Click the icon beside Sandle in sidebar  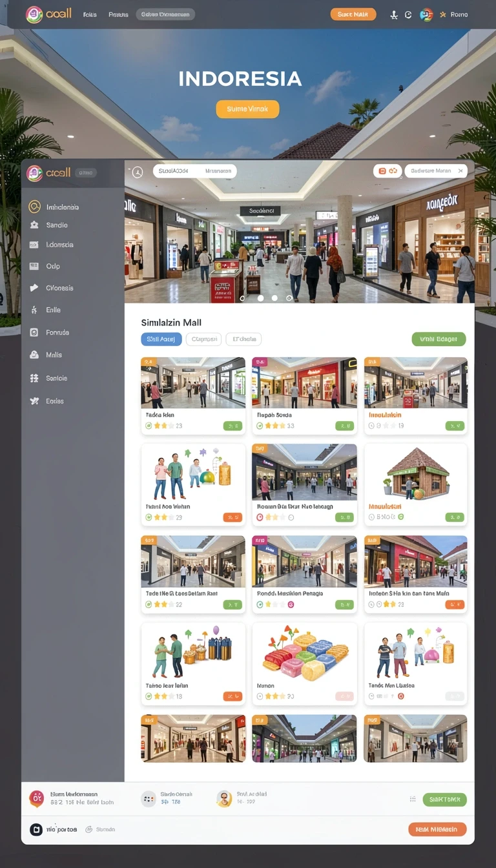coord(34,225)
